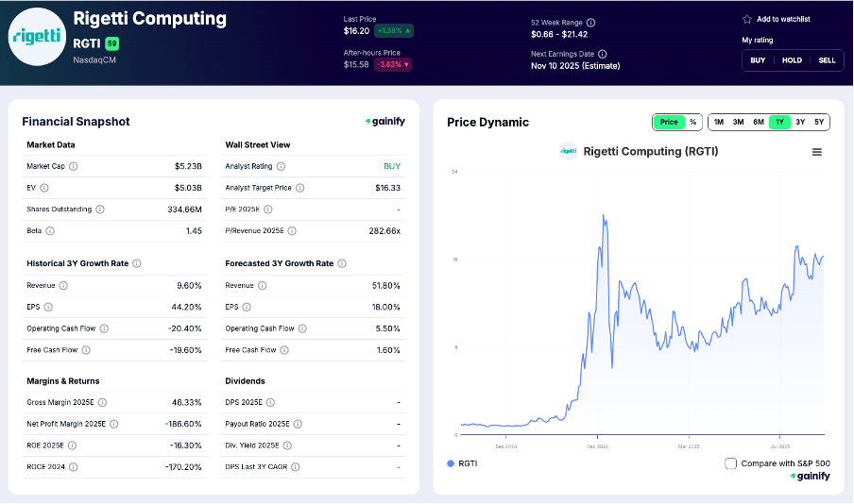
Task: Toggle the RGTI legend series
Action: 462,463
